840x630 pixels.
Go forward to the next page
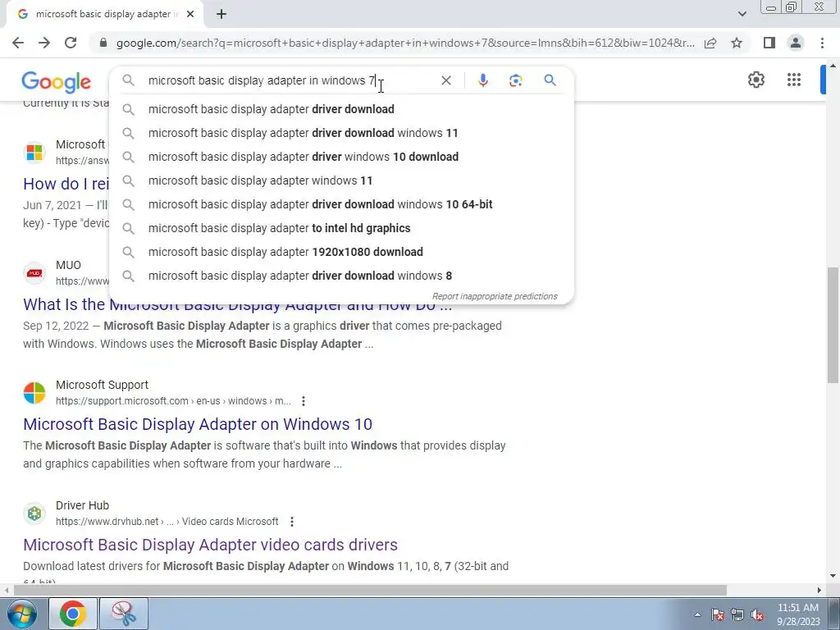(44, 43)
